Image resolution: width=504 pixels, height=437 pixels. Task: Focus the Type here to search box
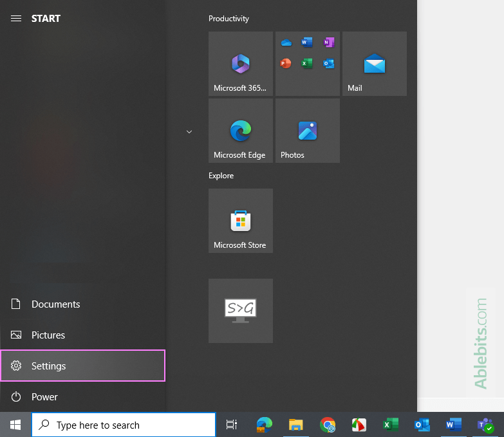tap(124, 425)
